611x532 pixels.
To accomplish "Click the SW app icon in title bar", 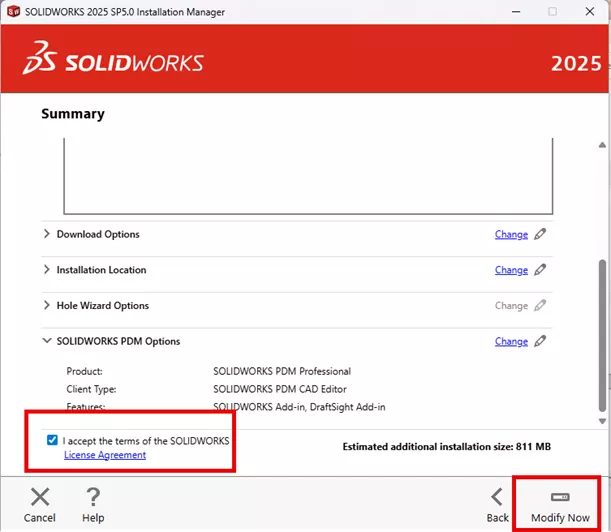I will (x=14, y=11).
